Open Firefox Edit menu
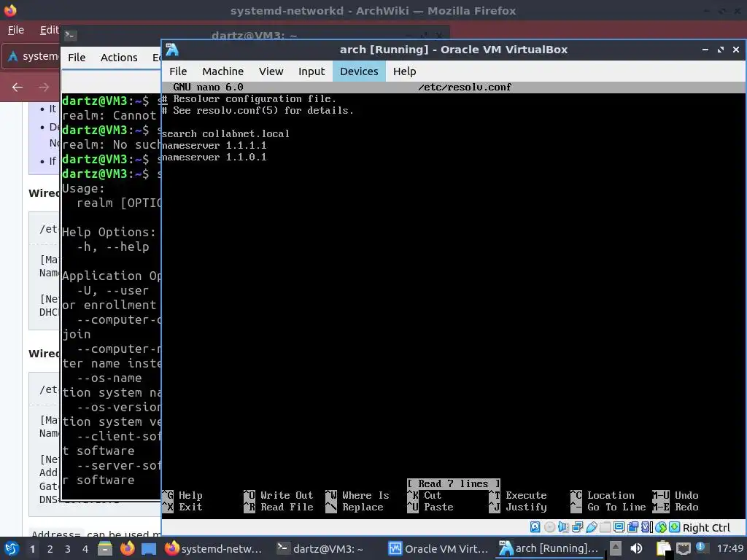The image size is (747, 560). [50, 30]
